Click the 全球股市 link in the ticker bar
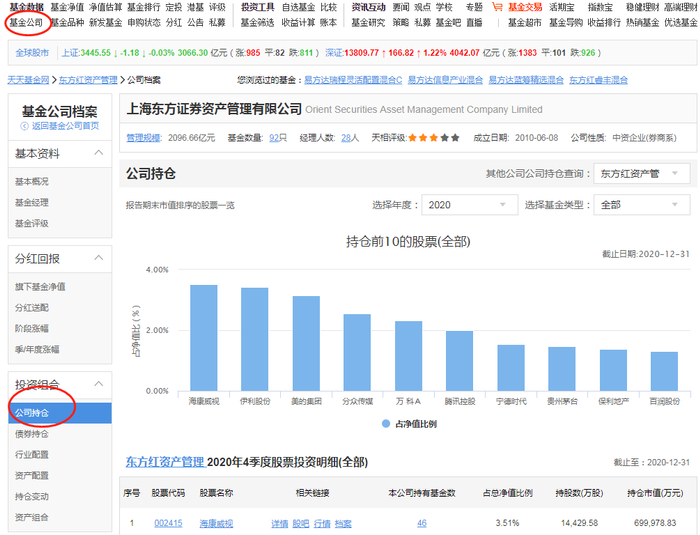 pyautogui.click(x=32, y=53)
